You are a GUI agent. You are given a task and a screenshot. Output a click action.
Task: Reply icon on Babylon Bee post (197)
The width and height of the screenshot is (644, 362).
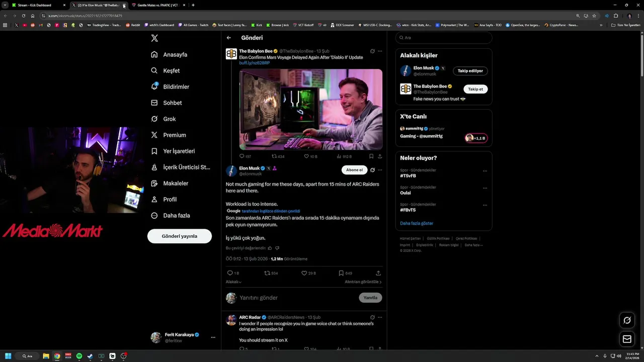[x=245, y=156]
